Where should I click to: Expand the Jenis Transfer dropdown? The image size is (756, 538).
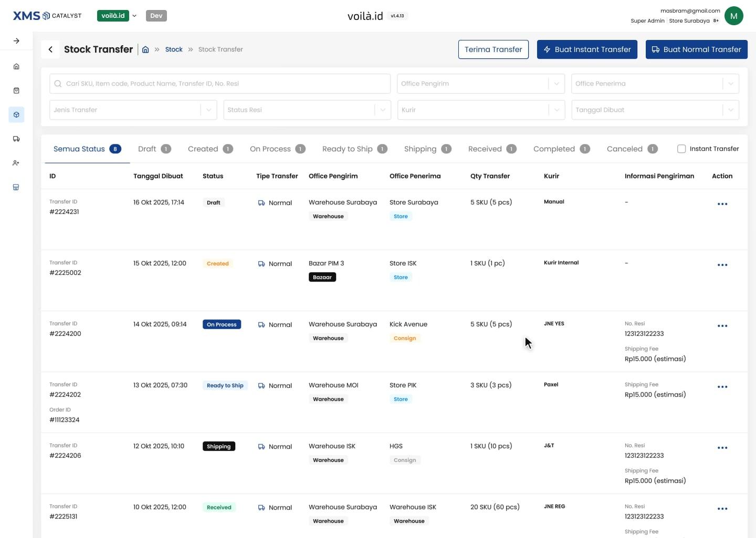coord(133,110)
